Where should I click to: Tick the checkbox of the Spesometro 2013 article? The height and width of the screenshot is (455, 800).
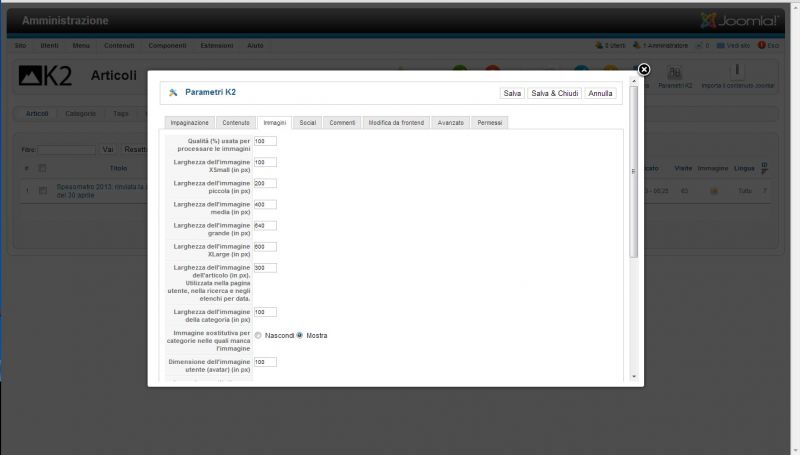tap(43, 190)
